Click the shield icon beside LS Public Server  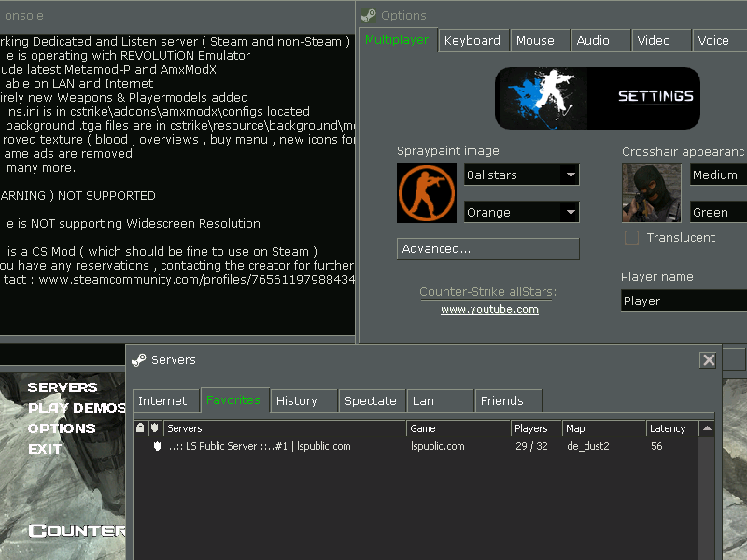[x=157, y=446]
